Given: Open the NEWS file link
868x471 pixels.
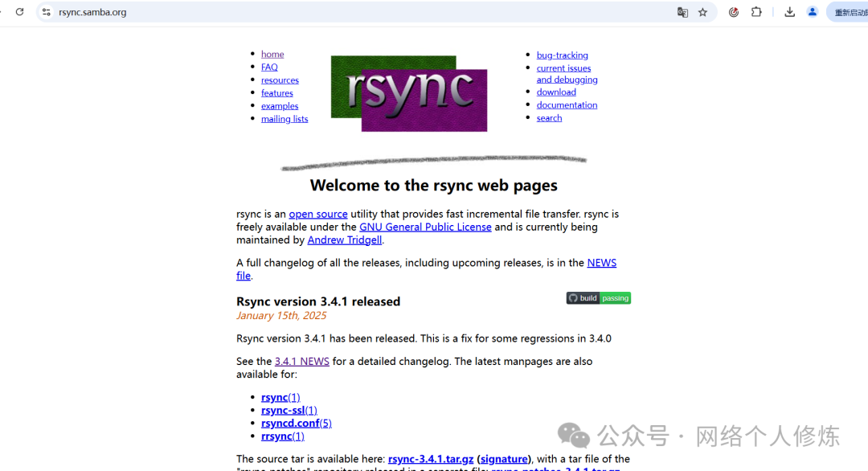Looking at the screenshot, I should pos(601,263).
